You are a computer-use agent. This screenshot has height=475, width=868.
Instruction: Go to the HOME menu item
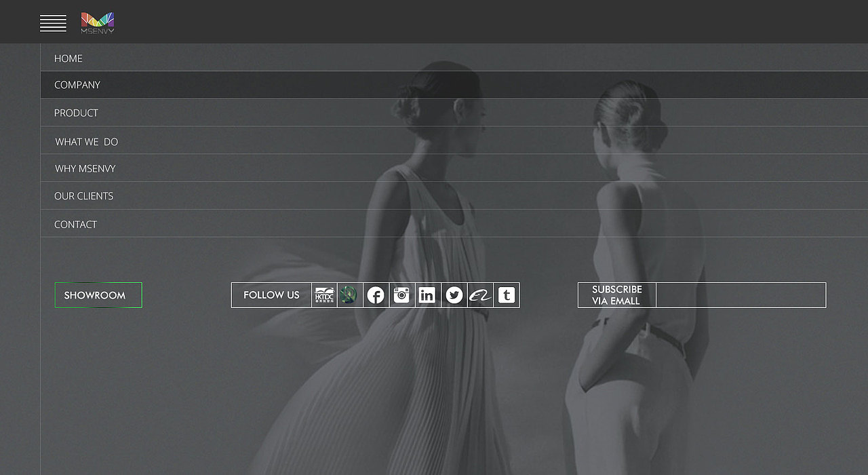coord(454,58)
